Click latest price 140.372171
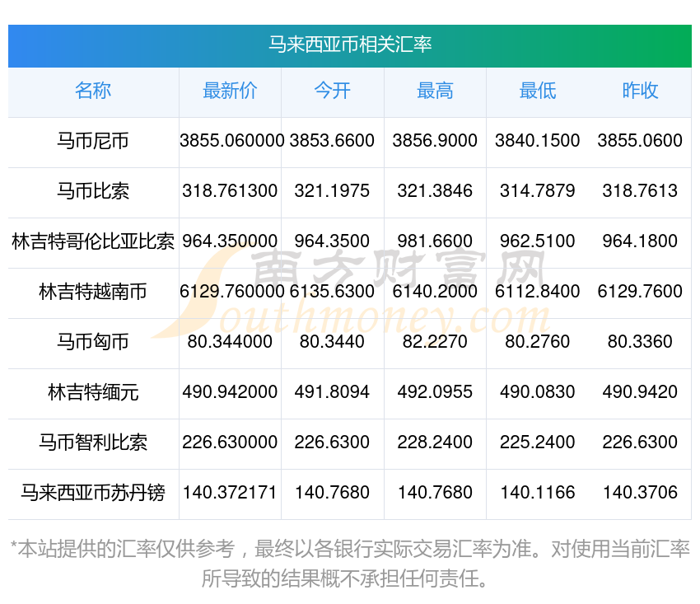Screen dimensions: 700x604 [x=230, y=493]
